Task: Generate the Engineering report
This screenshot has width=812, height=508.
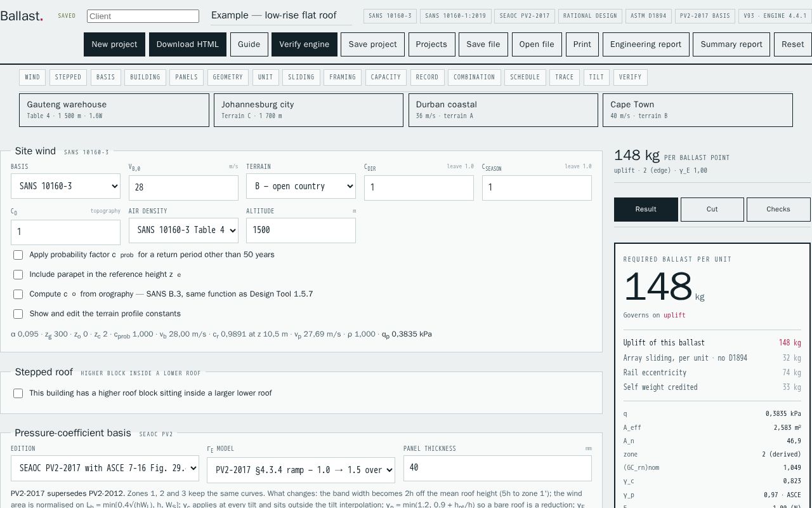Action: [646, 44]
